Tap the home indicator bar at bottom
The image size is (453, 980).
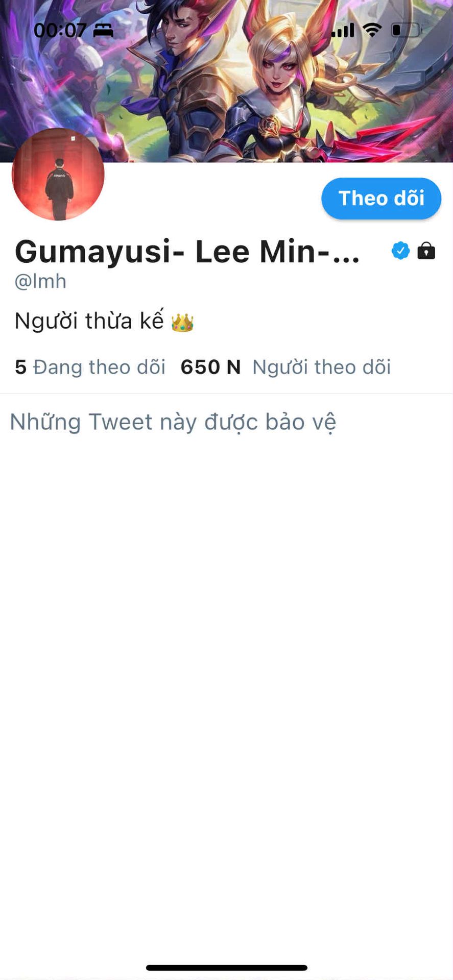tap(227, 968)
